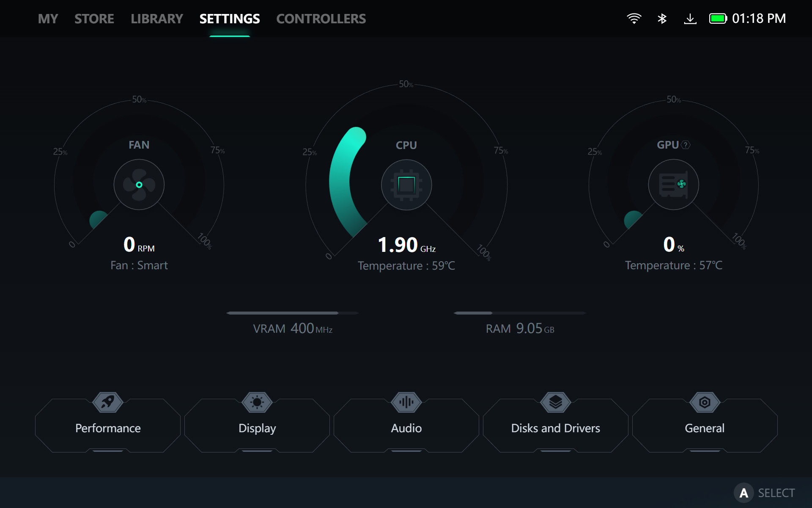The image size is (812, 508).
Task: Open GPU help question mark
Action: click(x=686, y=145)
